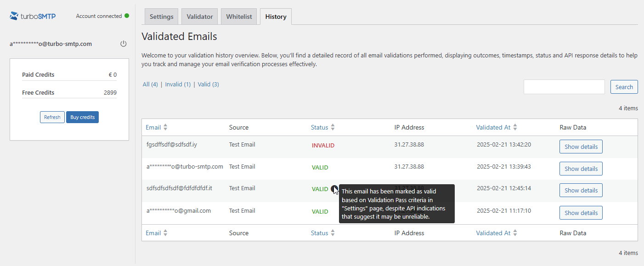
Task: Click Test Email source in gmail.com row
Action: click(x=242, y=210)
